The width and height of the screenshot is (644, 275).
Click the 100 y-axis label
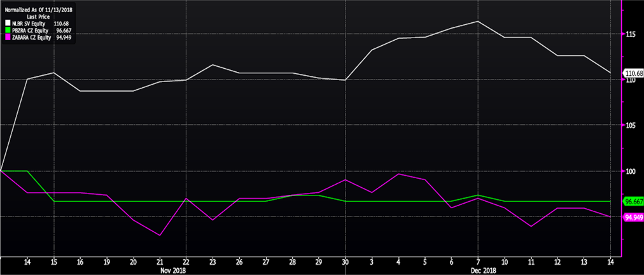(x=630, y=171)
